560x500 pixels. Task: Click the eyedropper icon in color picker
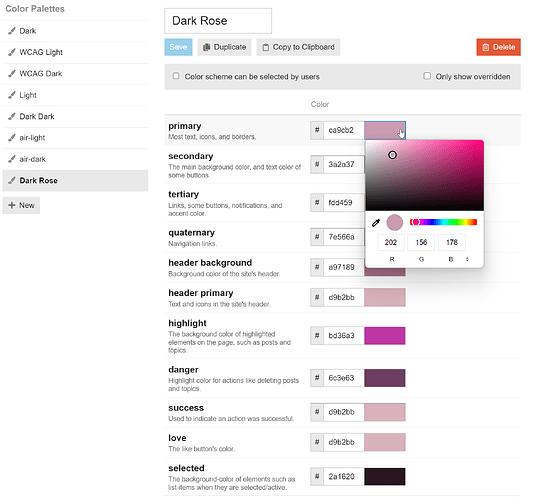pos(376,223)
